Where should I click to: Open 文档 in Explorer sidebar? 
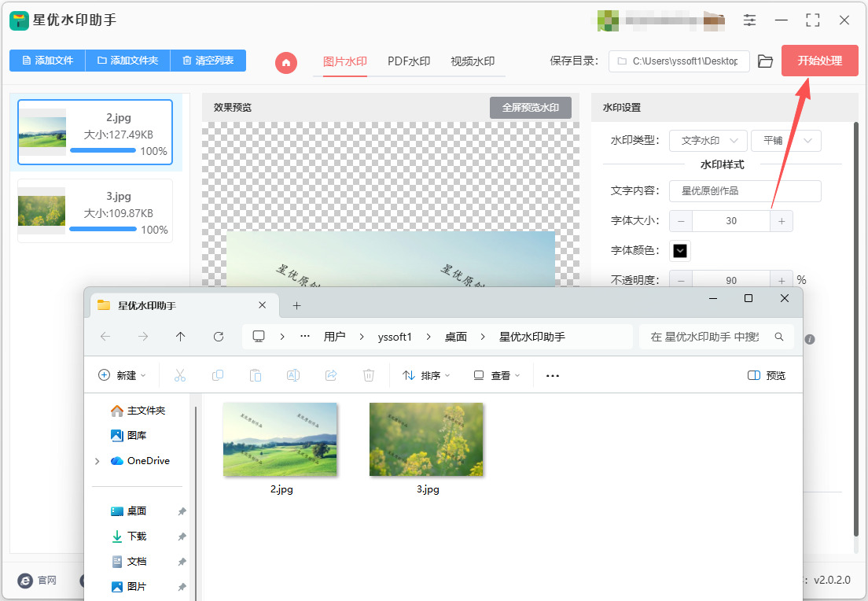pyautogui.click(x=129, y=561)
